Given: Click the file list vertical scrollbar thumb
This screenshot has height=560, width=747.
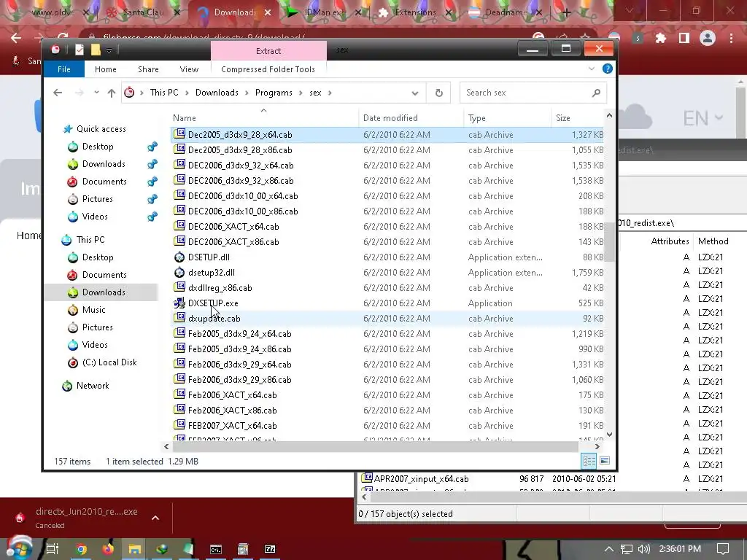Looking at the screenshot, I should tap(609, 241).
